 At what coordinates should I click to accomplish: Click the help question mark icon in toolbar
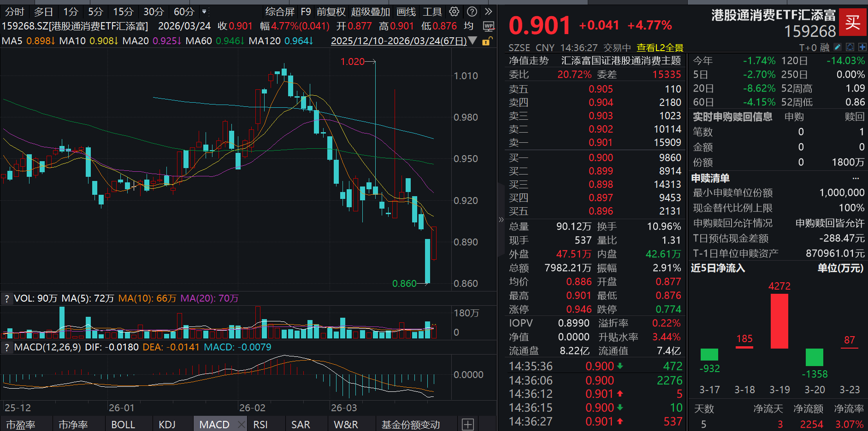(x=472, y=12)
